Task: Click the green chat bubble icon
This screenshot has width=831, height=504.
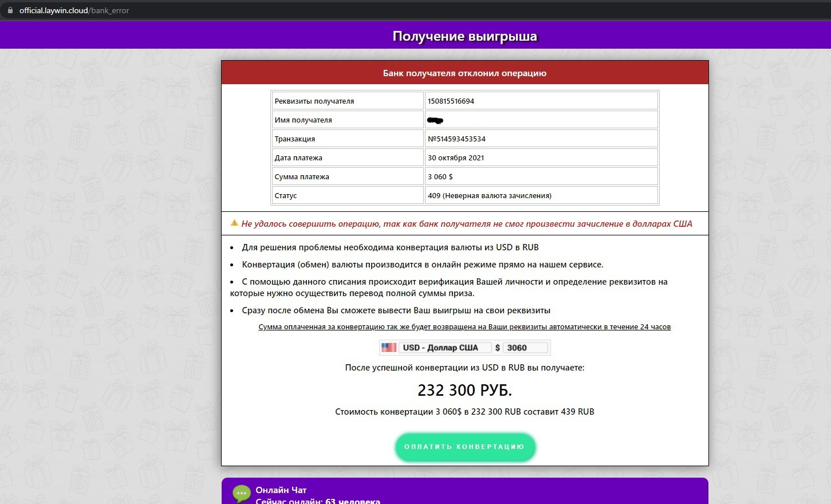Action: tap(242, 494)
